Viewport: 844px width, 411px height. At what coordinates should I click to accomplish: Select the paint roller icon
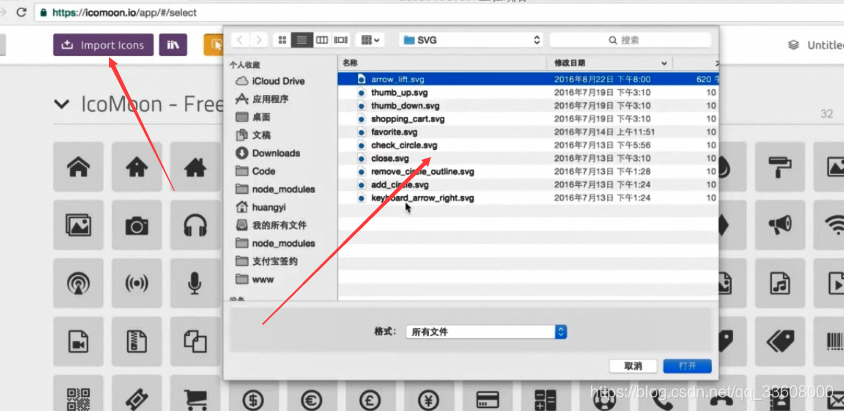780,167
